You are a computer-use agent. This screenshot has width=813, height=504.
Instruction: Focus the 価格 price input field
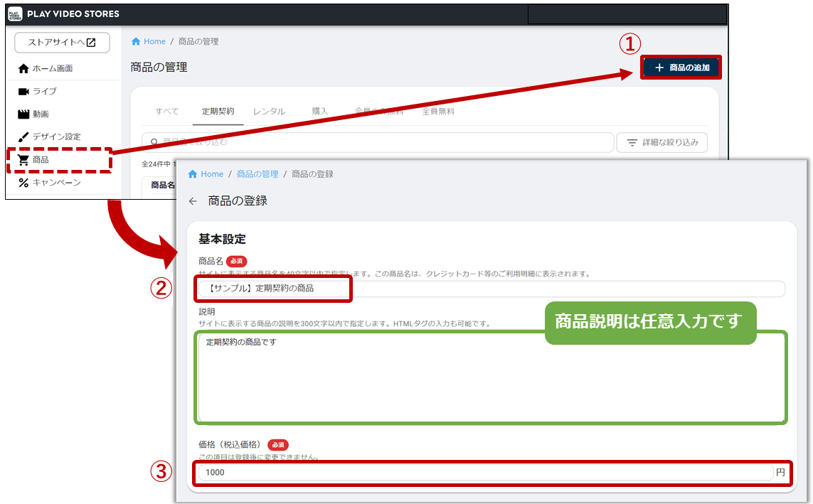(484, 473)
